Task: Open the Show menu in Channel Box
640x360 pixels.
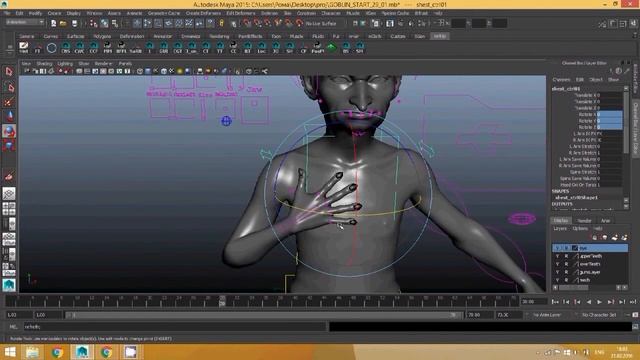Action: [x=613, y=80]
